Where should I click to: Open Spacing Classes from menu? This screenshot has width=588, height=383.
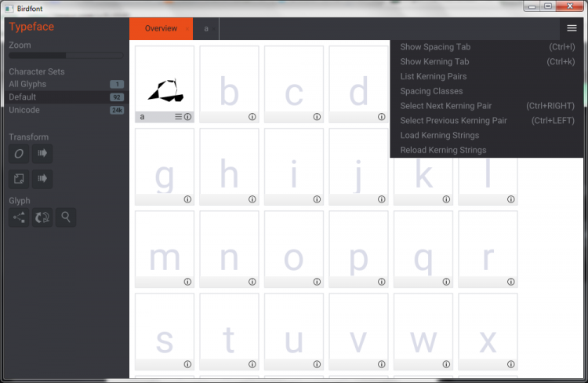click(487, 91)
